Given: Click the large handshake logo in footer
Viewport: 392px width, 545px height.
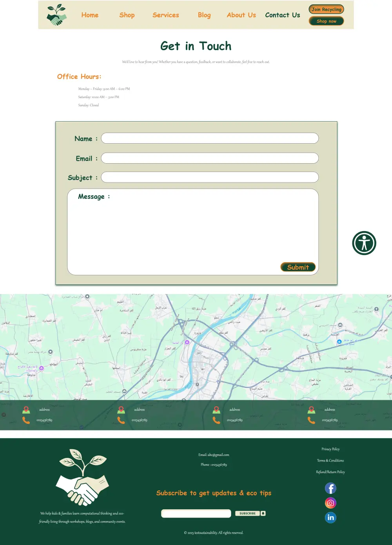Looking at the screenshot, I should [x=82, y=477].
